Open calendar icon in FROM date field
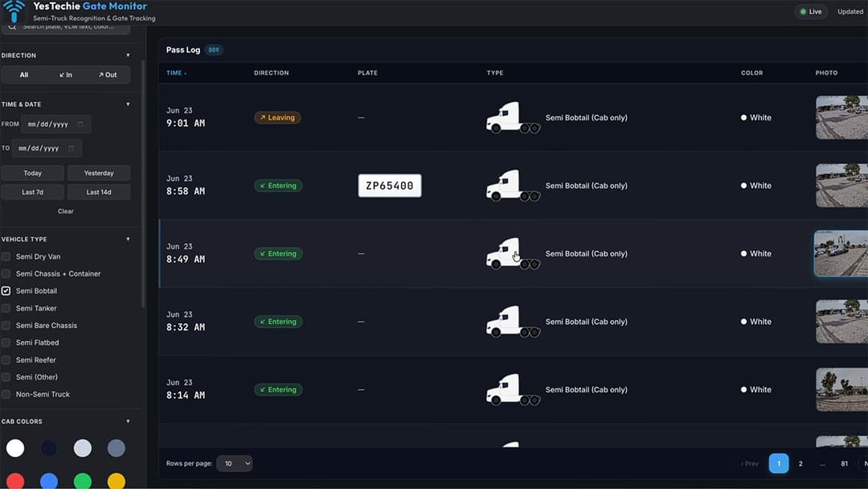Screen dimensions: 868x489 click(80, 124)
